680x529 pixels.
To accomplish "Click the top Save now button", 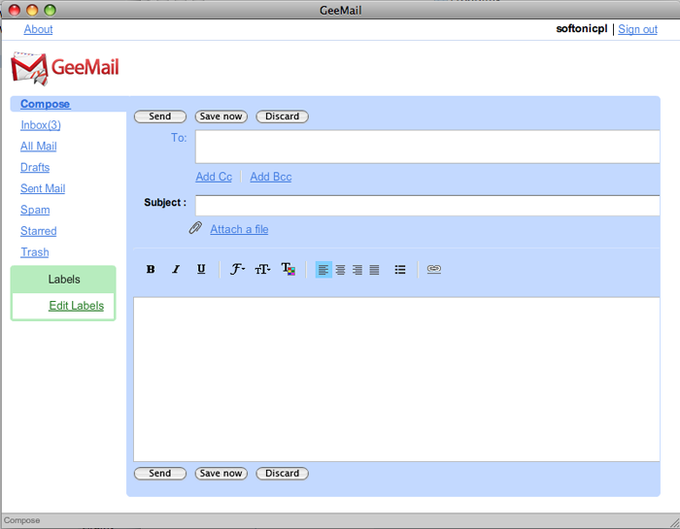I will click(221, 117).
